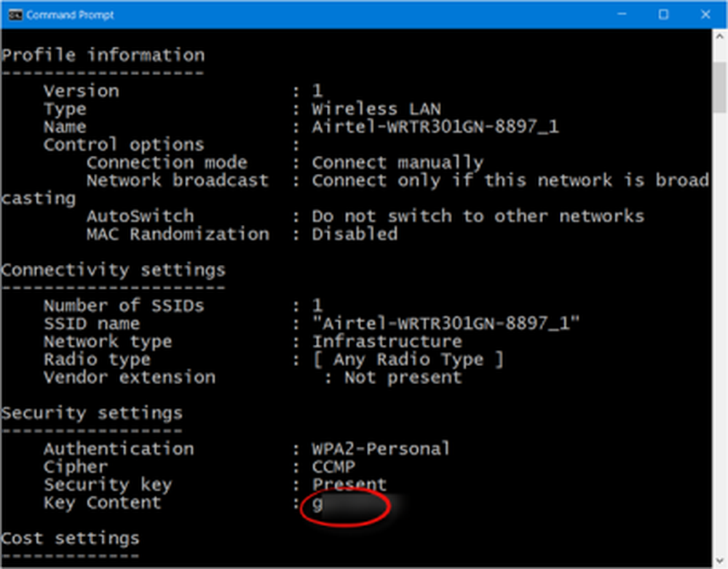Click the 'Connectivity settings' heading
This screenshot has width=728, height=569.
(x=114, y=270)
